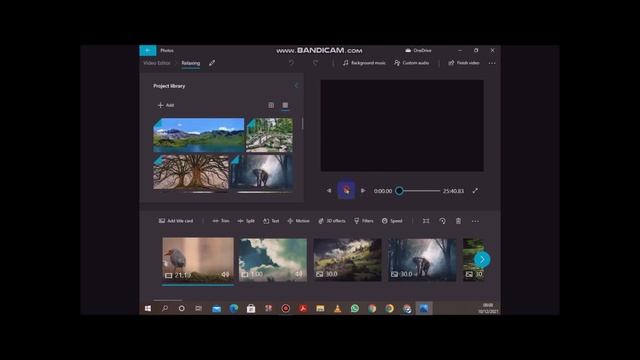Add media to the project library
This screenshot has height=360, width=640.
coord(166,105)
